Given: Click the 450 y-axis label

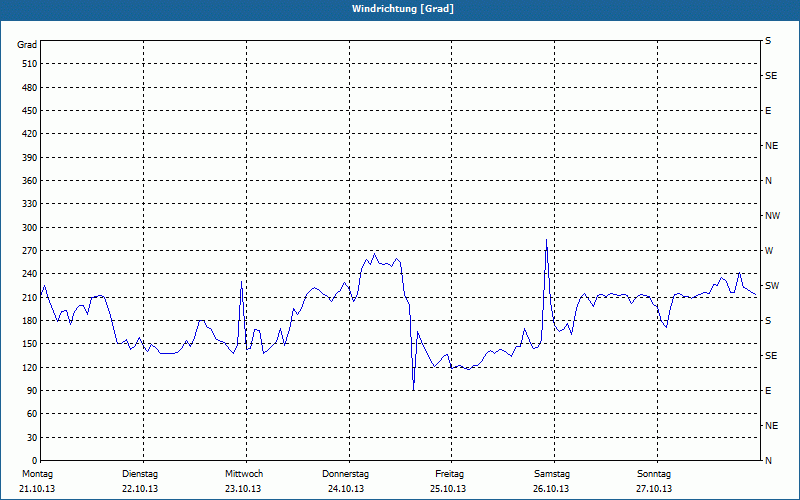Looking at the screenshot, I should click(x=30, y=111).
